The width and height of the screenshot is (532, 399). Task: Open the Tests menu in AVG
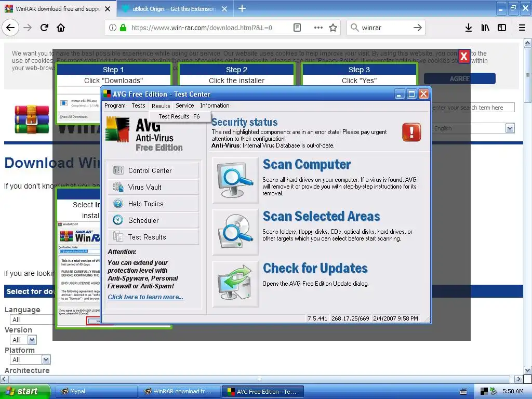pyautogui.click(x=138, y=105)
